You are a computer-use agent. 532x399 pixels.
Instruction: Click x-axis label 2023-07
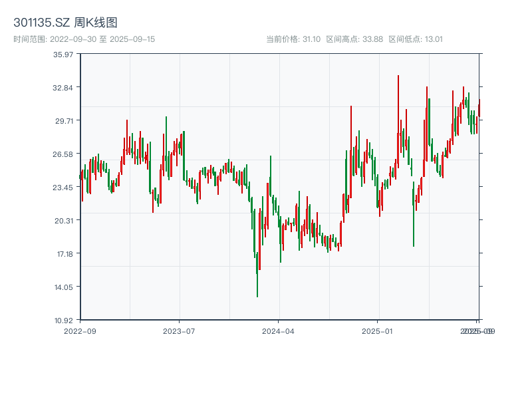pos(179,331)
